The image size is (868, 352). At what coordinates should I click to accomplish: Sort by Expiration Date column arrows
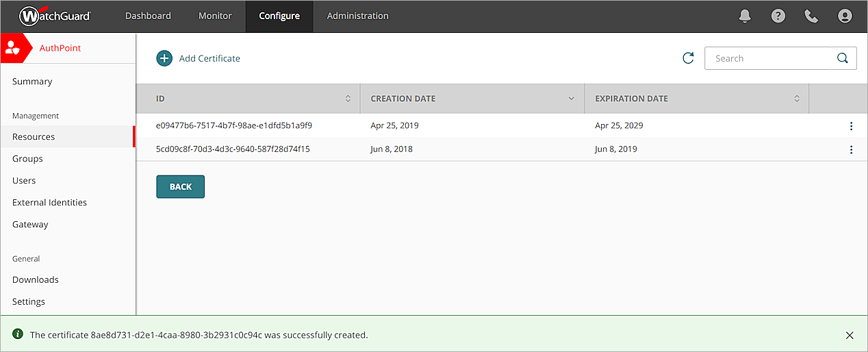pyautogui.click(x=797, y=99)
